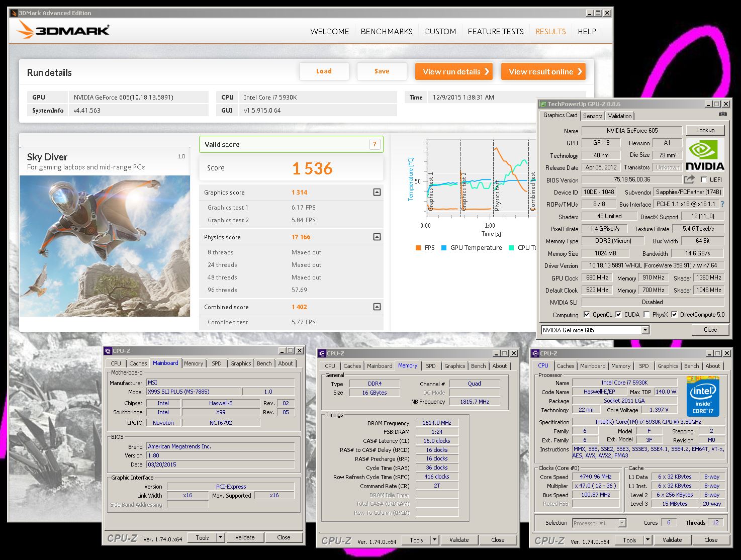Click the Save button in Run details

[382, 71]
